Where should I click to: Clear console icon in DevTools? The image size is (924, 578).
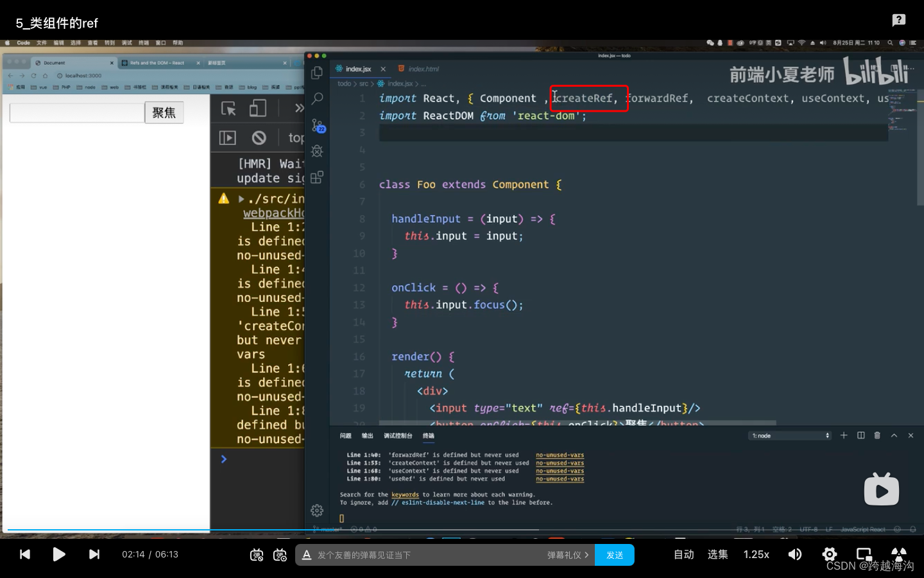click(259, 137)
